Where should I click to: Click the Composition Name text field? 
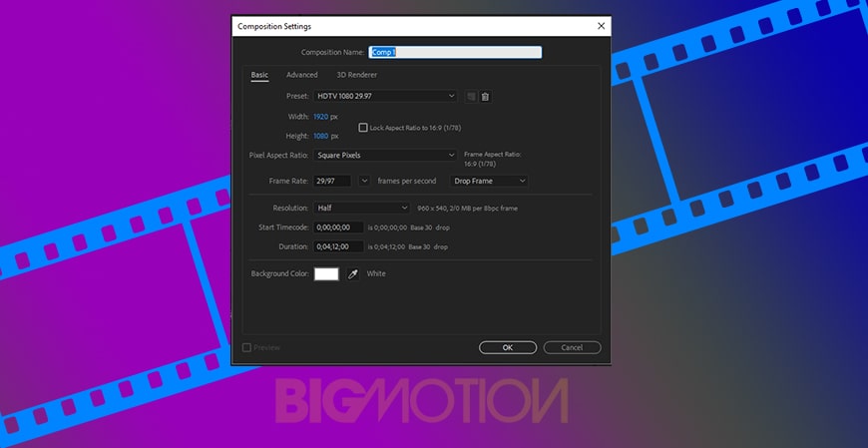tap(455, 52)
